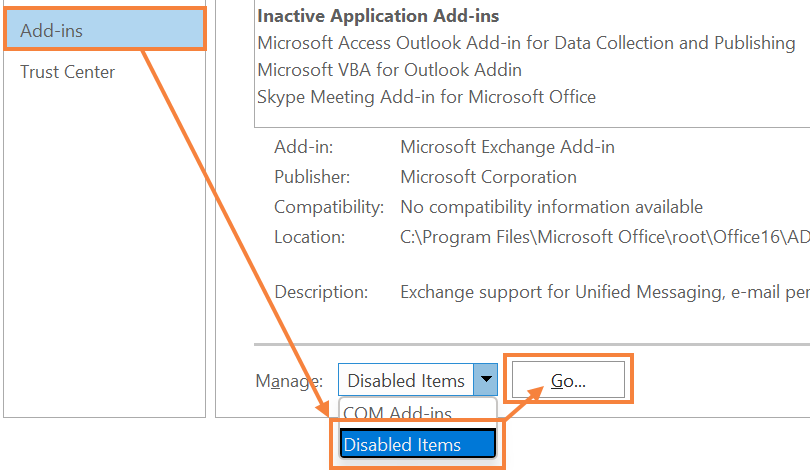
Task: Click the C:\Program Files location path
Action: click(605, 237)
